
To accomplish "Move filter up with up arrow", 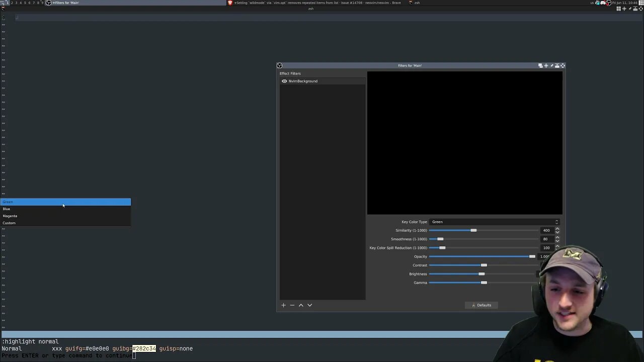I will [301, 305].
